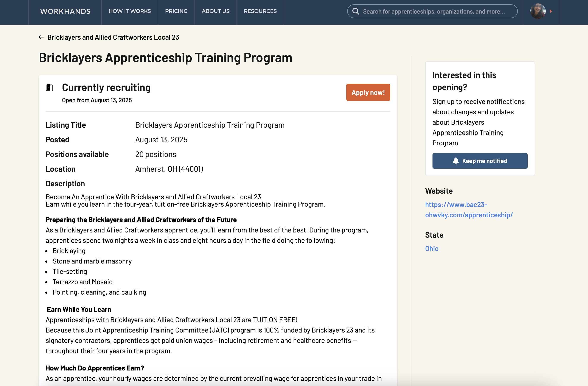Open the bac23-ohwvky.com apprenticeship website link
588x386 pixels.
tap(469, 210)
